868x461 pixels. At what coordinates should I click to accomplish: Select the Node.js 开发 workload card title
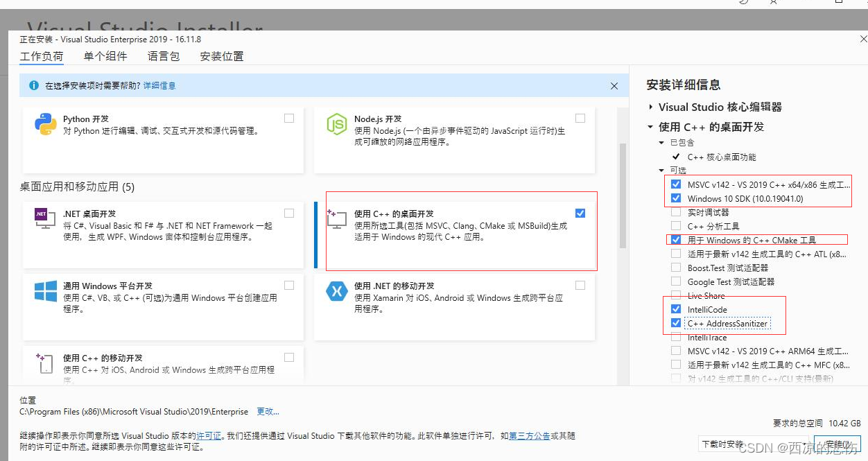(378, 119)
